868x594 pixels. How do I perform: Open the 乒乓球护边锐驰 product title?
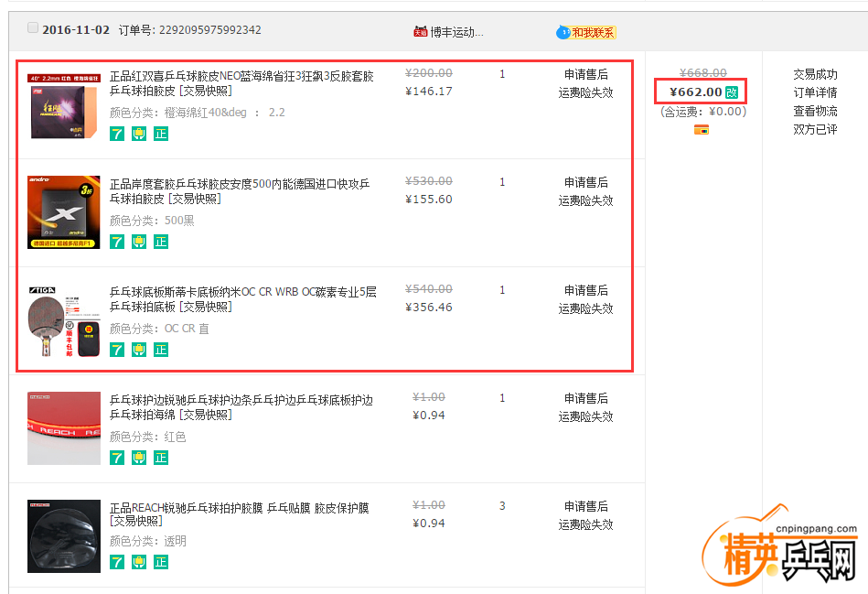click(x=241, y=407)
